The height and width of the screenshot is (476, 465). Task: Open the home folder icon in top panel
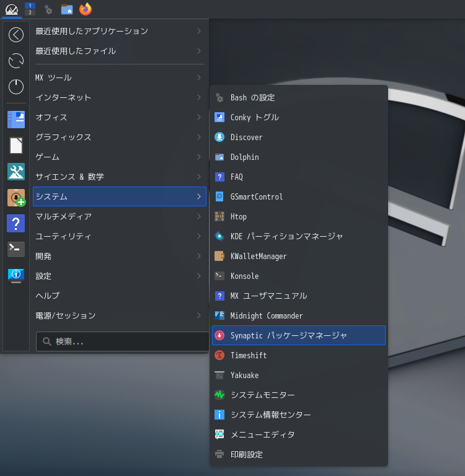67,9
